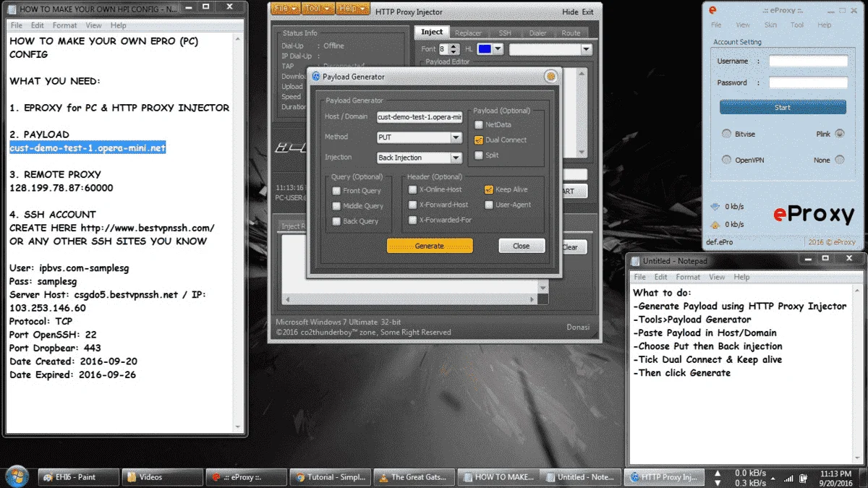Switch to the Untitled Notepad taskbar item
Image resolution: width=868 pixels, height=488 pixels.
[581, 477]
